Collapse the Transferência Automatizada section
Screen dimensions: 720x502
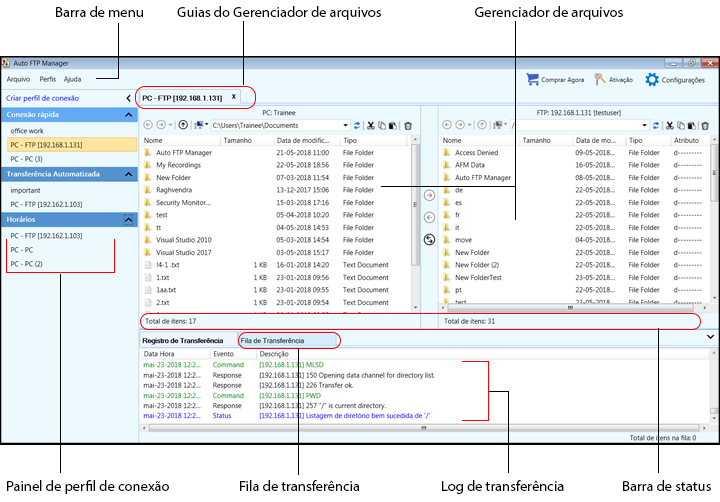(128, 174)
